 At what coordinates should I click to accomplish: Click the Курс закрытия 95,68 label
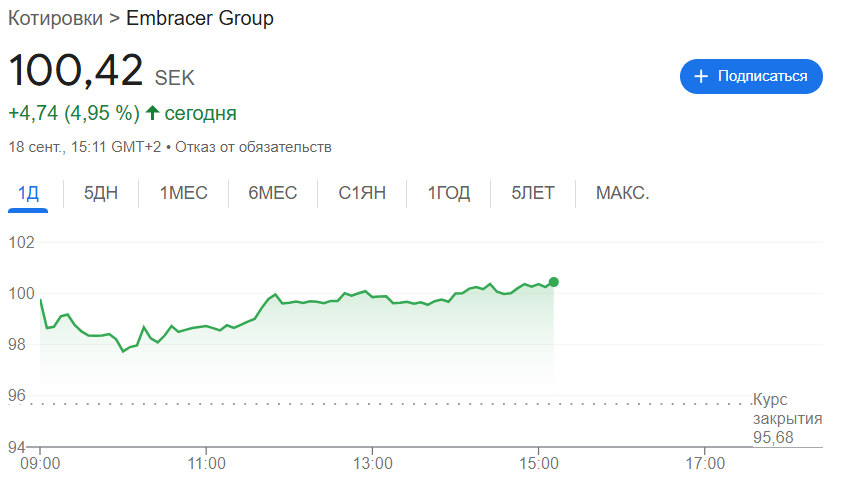(x=786, y=418)
